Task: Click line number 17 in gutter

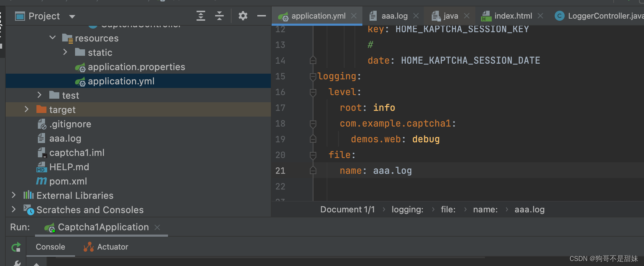Action: coord(280,108)
